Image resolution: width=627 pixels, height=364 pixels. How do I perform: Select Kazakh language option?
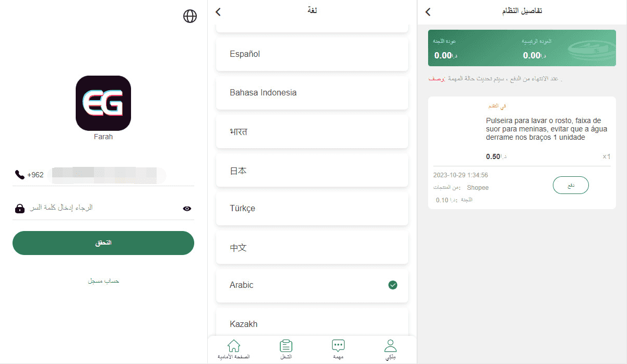tap(312, 324)
